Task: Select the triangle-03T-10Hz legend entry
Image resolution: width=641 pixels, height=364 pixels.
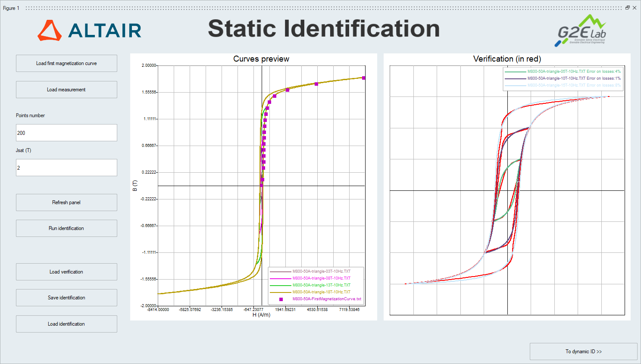Action: coord(321,271)
